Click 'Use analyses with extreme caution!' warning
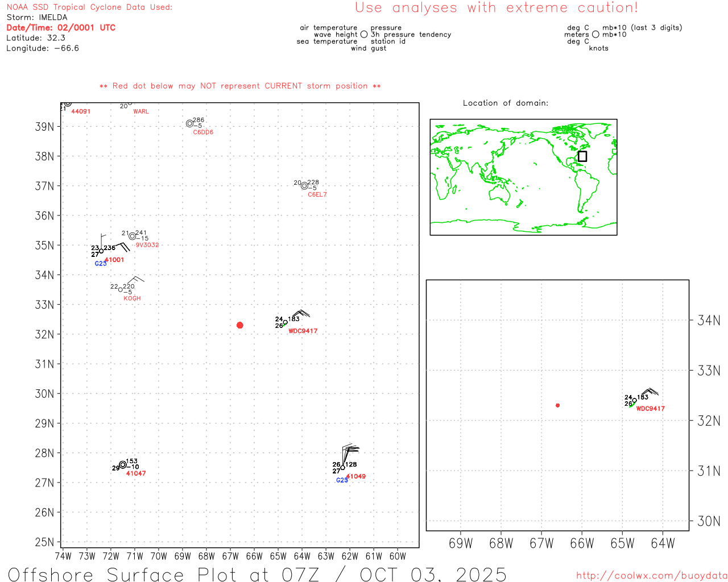This screenshot has height=582, width=728. coord(497,8)
